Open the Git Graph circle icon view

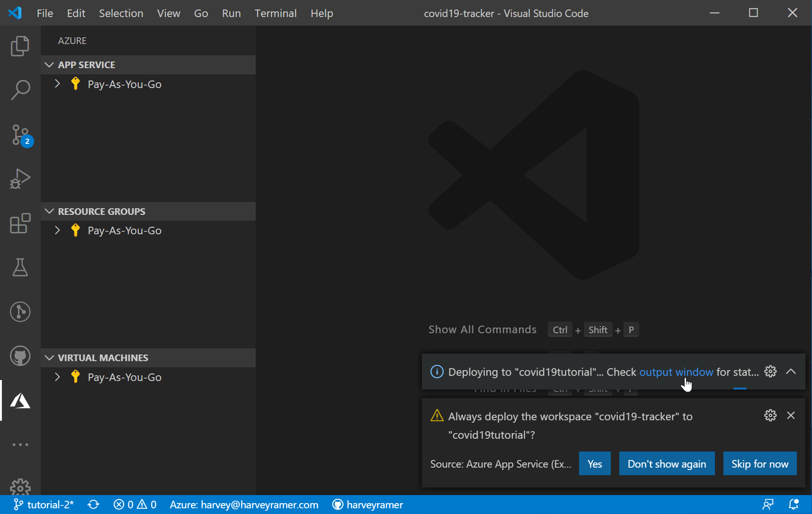[20, 312]
